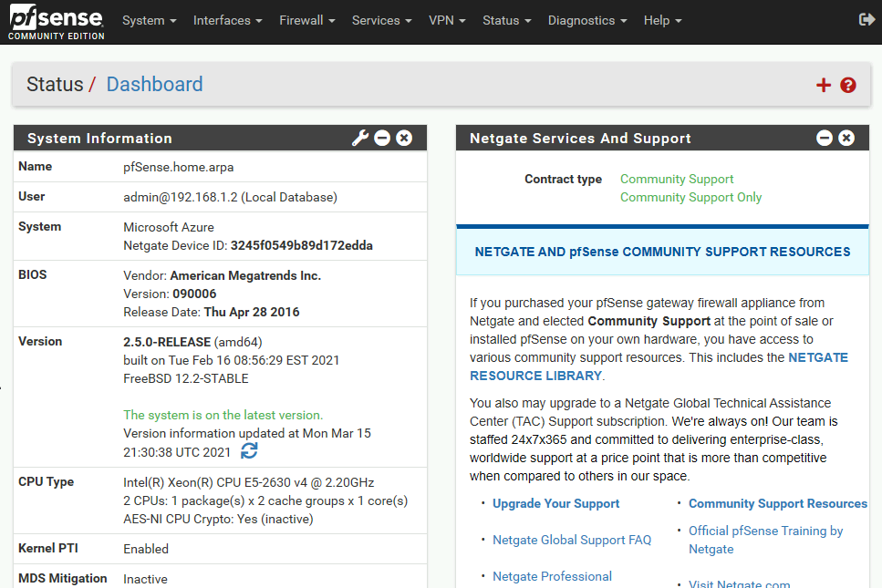
Task: Open the Netgate Resource Library link
Action: 659,366
